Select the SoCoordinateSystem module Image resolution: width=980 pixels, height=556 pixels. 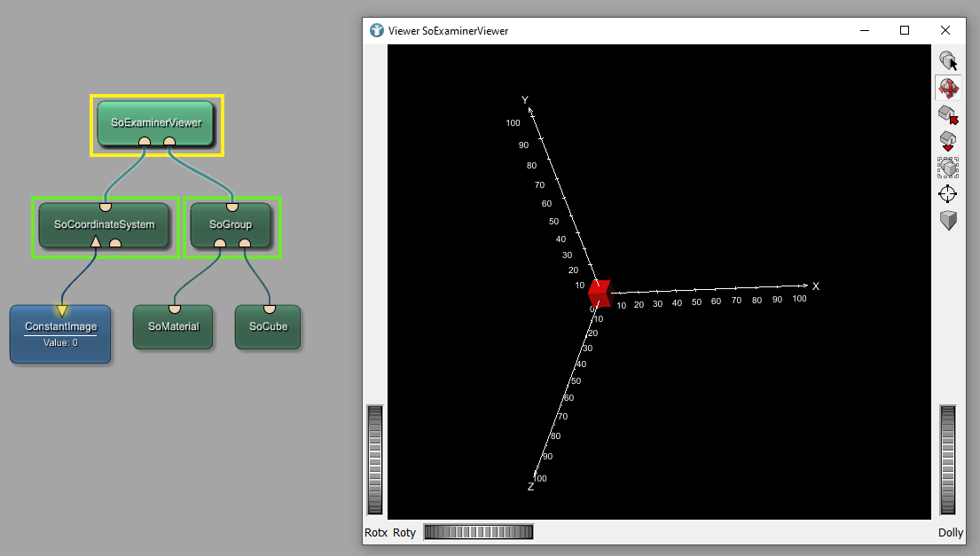[105, 224]
